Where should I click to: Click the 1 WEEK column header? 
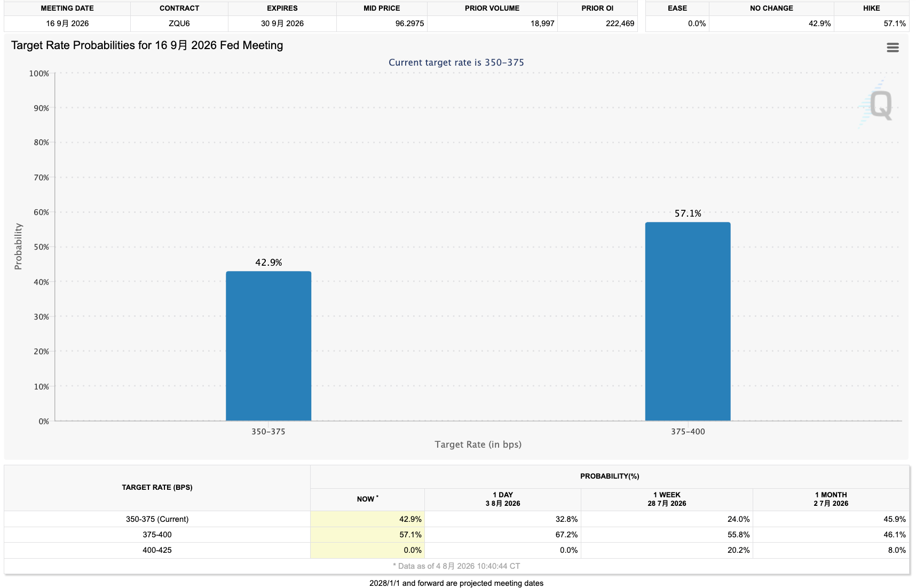pyautogui.click(x=667, y=499)
